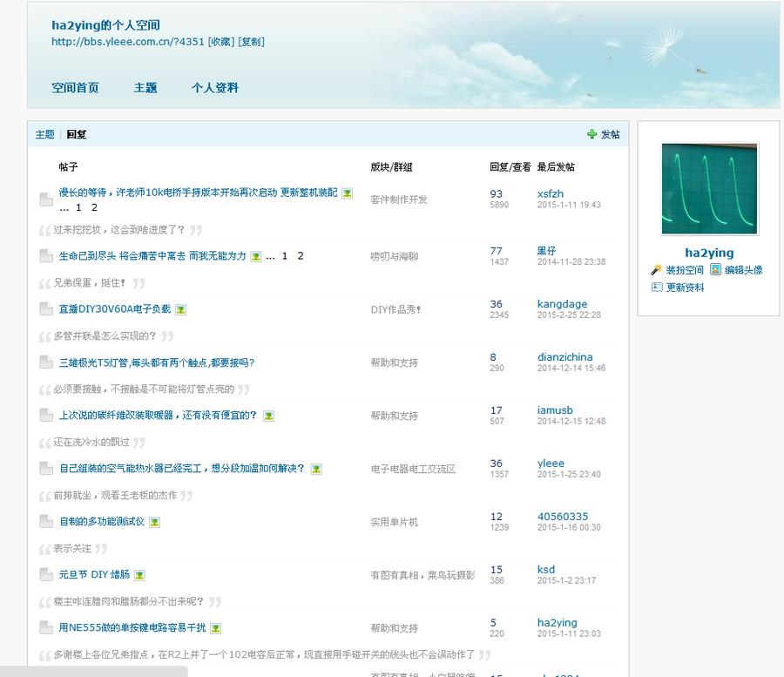784x677 pixels.
Task: Switch to the 个人资料 tab
Action: click(214, 88)
